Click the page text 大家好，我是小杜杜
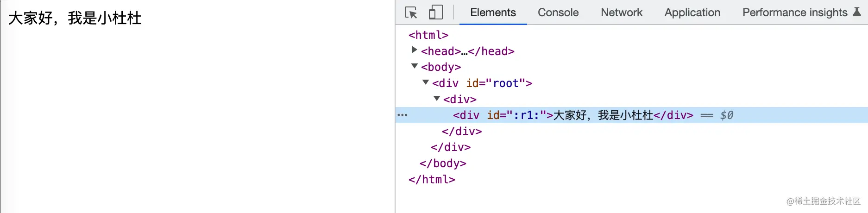The width and height of the screenshot is (868, 213). tap(75, 18)
